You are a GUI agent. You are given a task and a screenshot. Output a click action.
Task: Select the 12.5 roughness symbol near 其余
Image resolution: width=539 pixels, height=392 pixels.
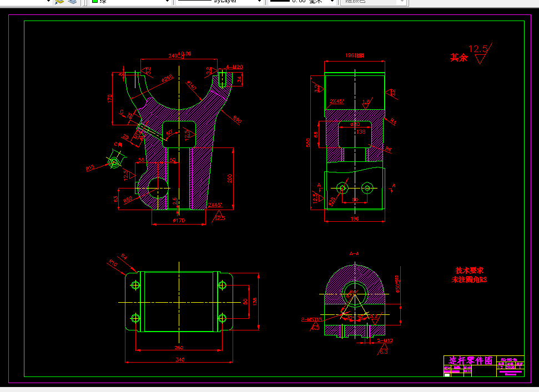(x=480, y=53)
